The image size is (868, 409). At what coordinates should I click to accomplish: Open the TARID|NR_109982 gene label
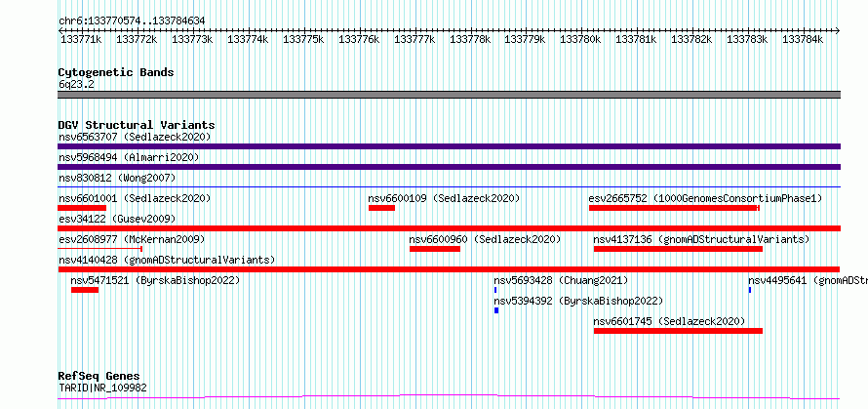(102, 388)
